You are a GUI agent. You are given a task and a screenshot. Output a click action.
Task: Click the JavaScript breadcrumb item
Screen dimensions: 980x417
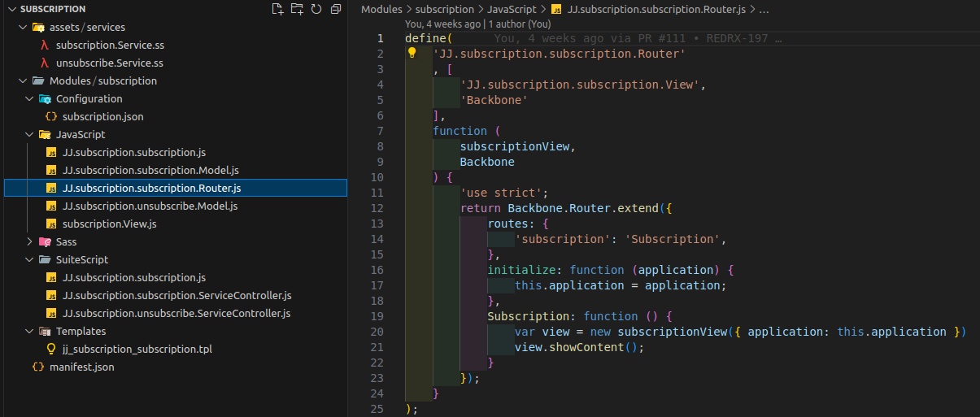point(511,10)
